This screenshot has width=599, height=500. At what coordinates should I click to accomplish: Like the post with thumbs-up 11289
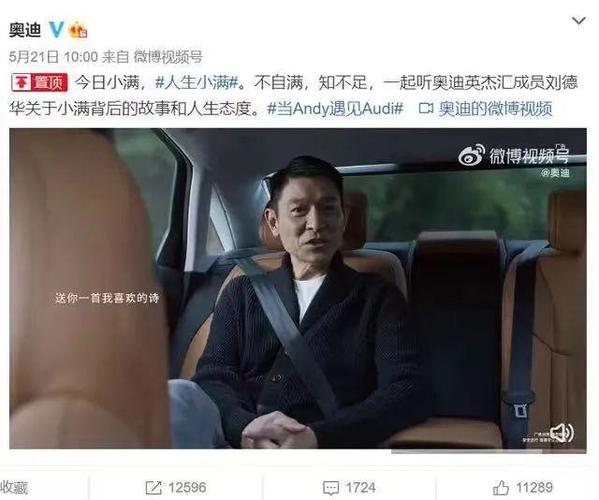coord(501,488)
